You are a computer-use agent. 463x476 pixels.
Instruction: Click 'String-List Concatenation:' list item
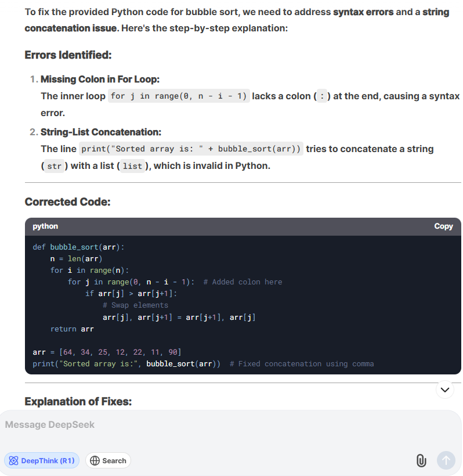(101, 132)
